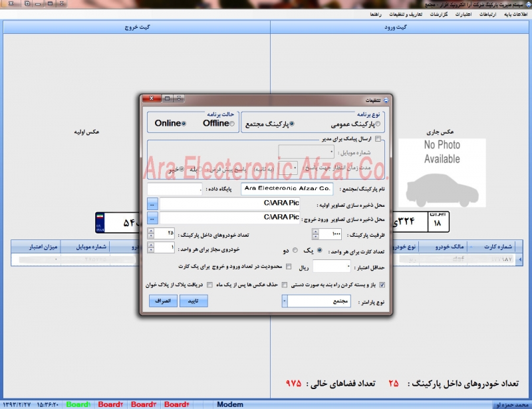Click the row selector arrow in table
This screenshot has height=409, width=532.
520,259
